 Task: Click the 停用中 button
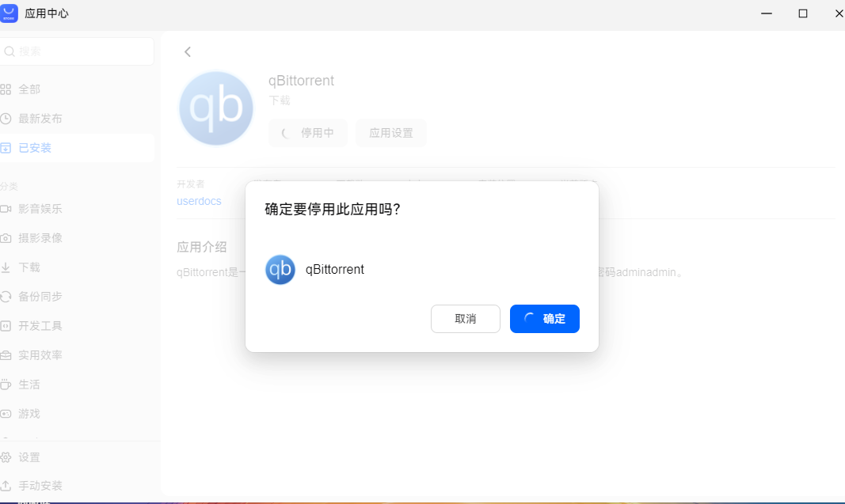tap(308, 133)
